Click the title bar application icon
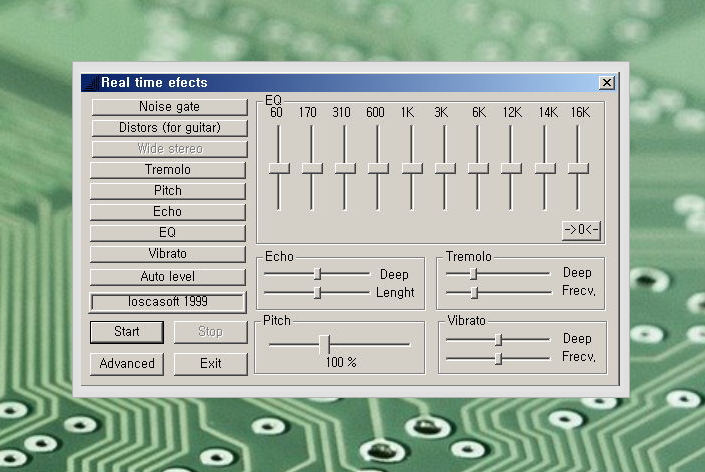Image resolution: width=705 pixels, height=472 pixels. click(x=91, y=83)
